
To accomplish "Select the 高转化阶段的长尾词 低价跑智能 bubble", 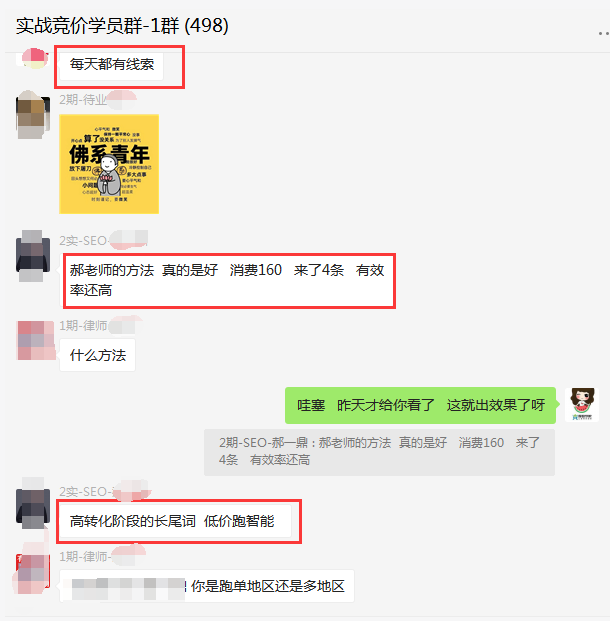I will (175, 521).
